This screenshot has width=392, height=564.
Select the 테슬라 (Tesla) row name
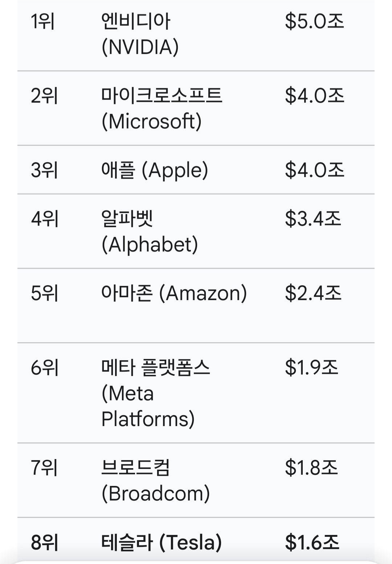[x=161, y=542]
